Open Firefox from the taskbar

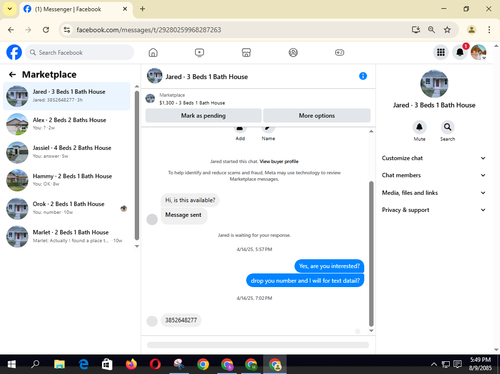coord(131,364)
